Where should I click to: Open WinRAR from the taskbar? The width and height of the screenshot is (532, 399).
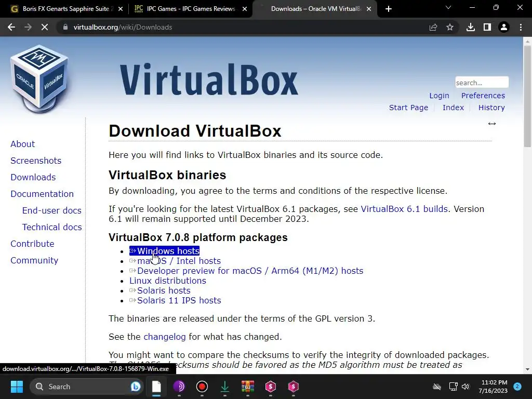248,387
